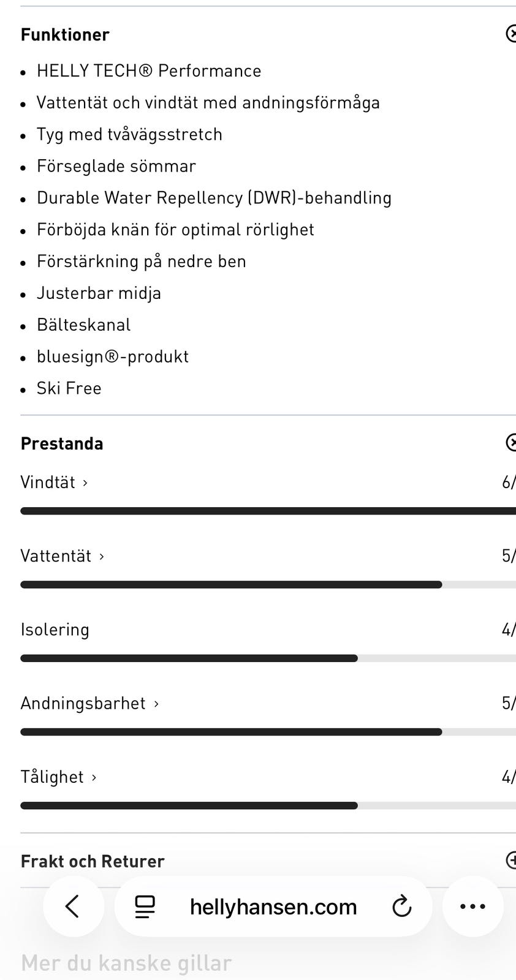Expand the Frakt och Returer section

[511, 860]
